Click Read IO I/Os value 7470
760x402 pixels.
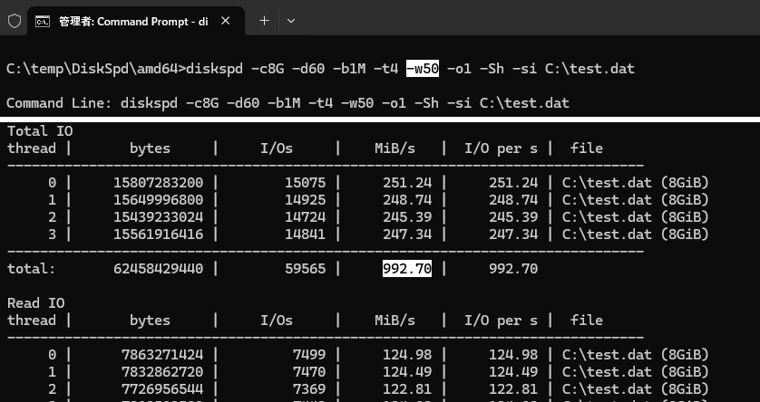(x=309, y=372)
